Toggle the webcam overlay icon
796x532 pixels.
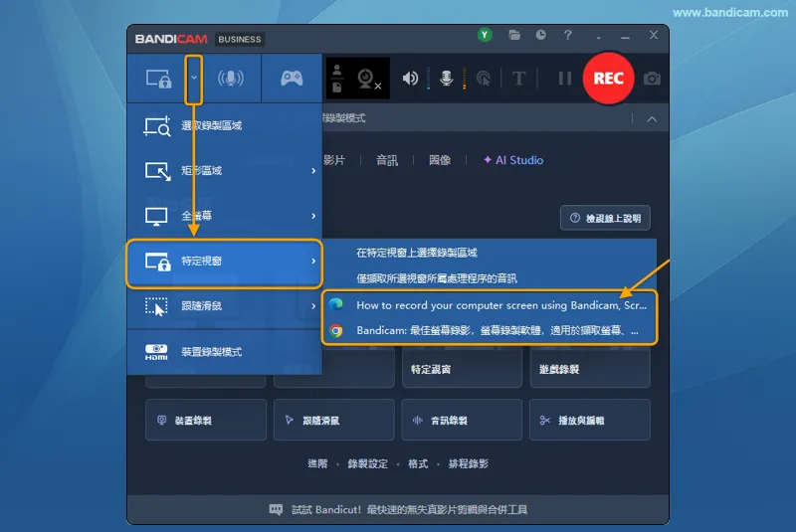click(368, 79)
